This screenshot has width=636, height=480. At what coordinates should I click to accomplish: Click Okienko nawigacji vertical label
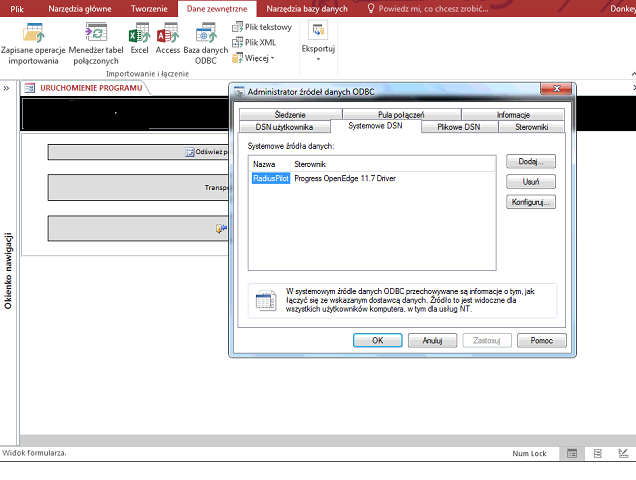(8, 271)
